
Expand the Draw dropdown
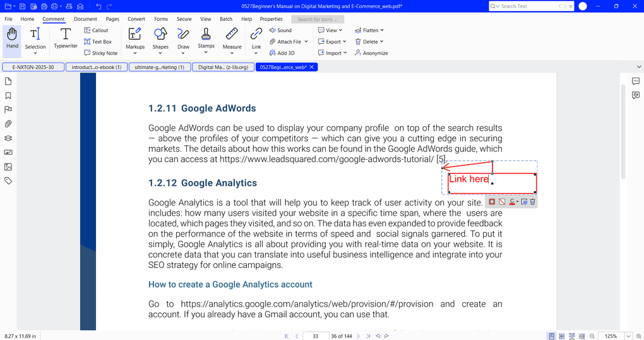coord(183,53)
